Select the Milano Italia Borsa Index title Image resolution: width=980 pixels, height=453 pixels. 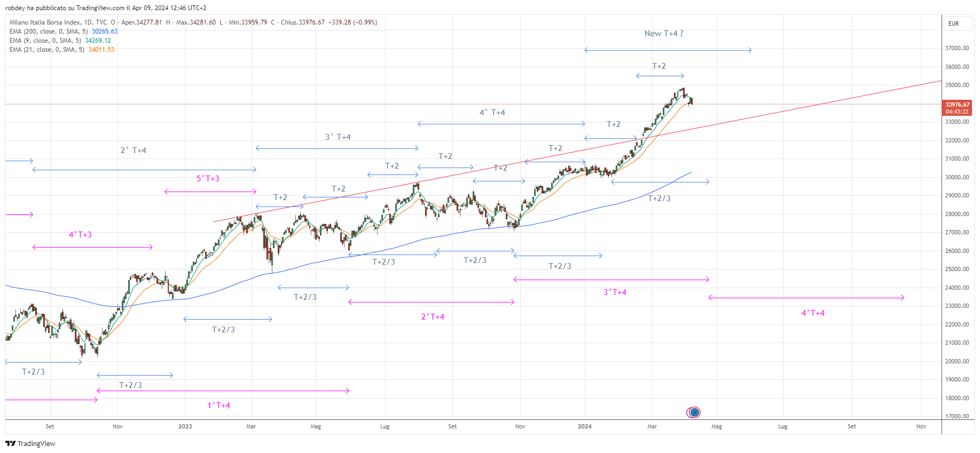45,22
